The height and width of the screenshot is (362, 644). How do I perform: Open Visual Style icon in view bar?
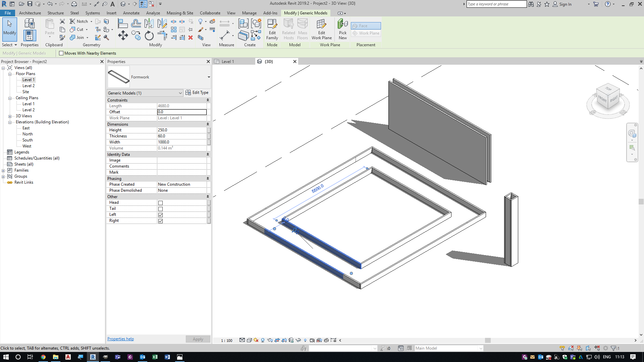click(x=249, y=340)
